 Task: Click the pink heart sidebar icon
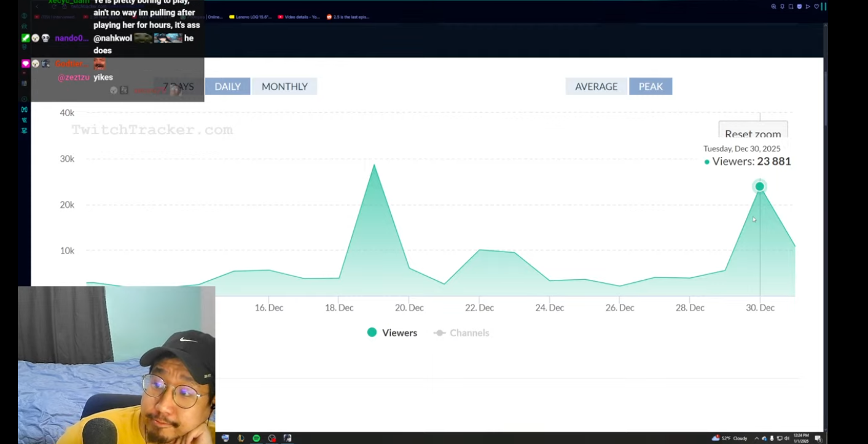[25, 64]
